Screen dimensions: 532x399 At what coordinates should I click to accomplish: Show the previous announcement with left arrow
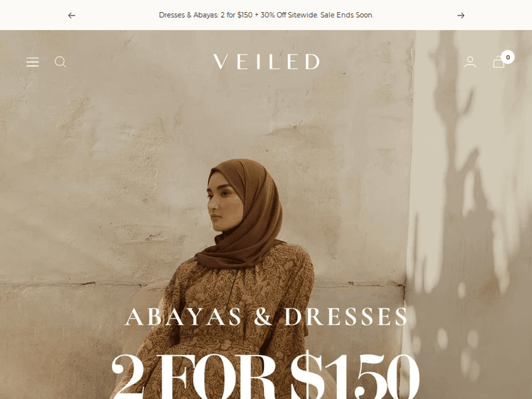click(x=72, y=16)
